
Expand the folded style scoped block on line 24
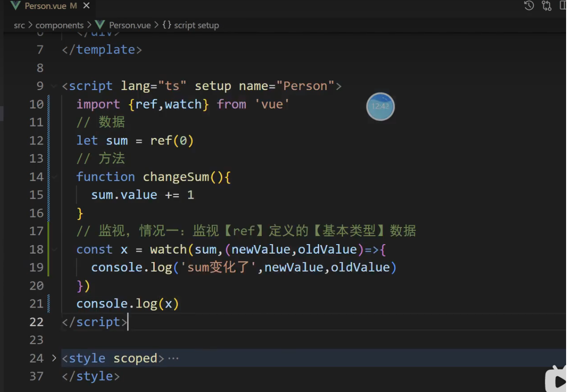54,358
